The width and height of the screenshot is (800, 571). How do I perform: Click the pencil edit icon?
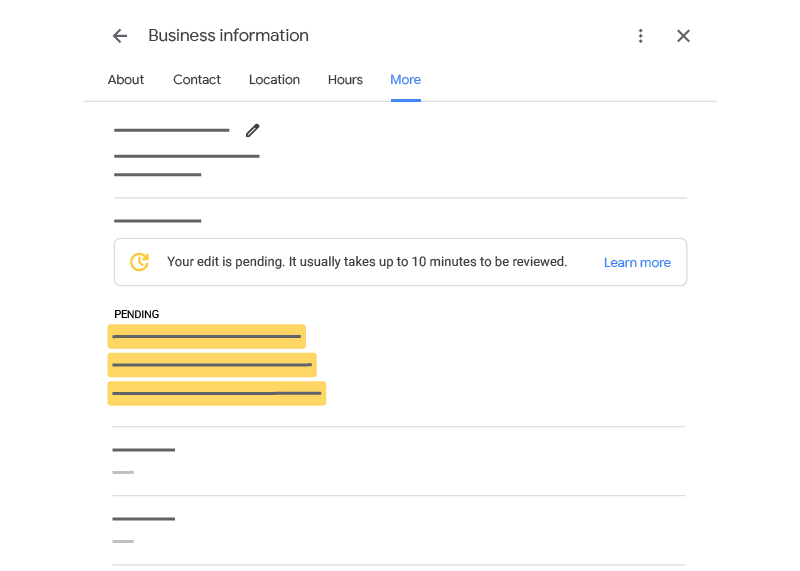click(252, 130)
